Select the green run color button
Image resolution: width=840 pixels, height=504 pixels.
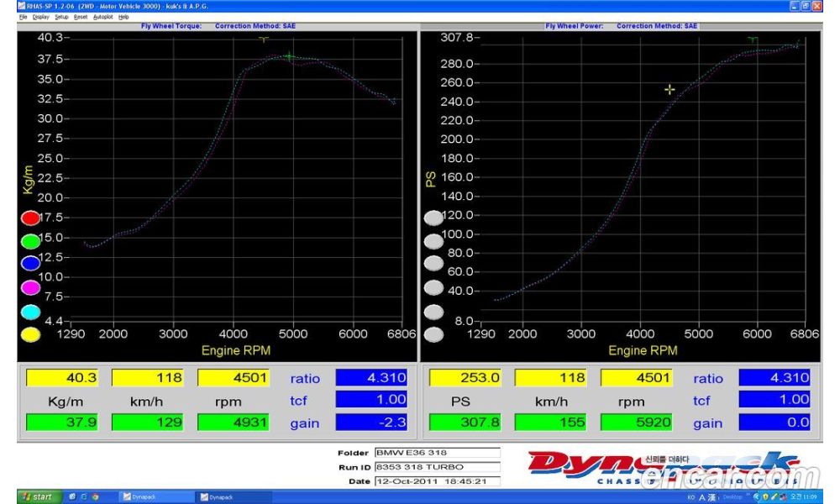(30, 242)
